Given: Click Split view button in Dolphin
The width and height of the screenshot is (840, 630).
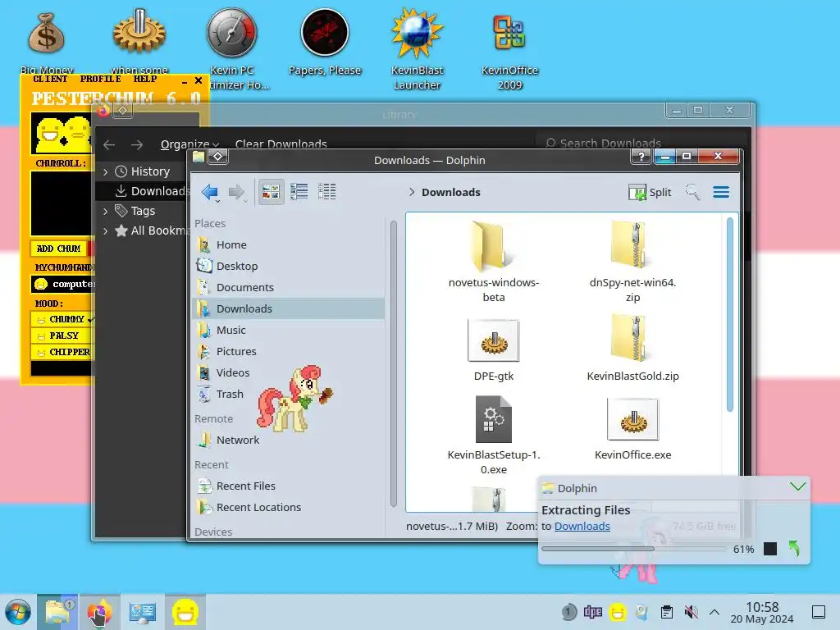Looking at the screenshot, I should (650, 192).
